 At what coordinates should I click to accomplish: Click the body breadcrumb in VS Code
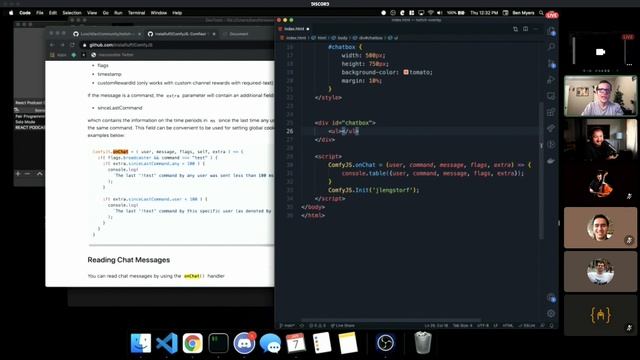tap(340, 38)
